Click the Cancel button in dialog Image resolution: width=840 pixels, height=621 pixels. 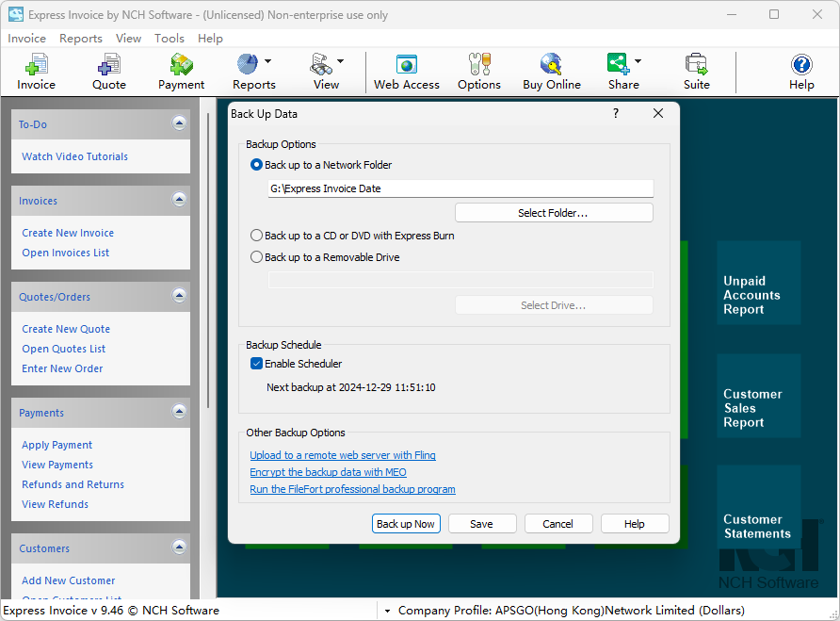(558, 524)
